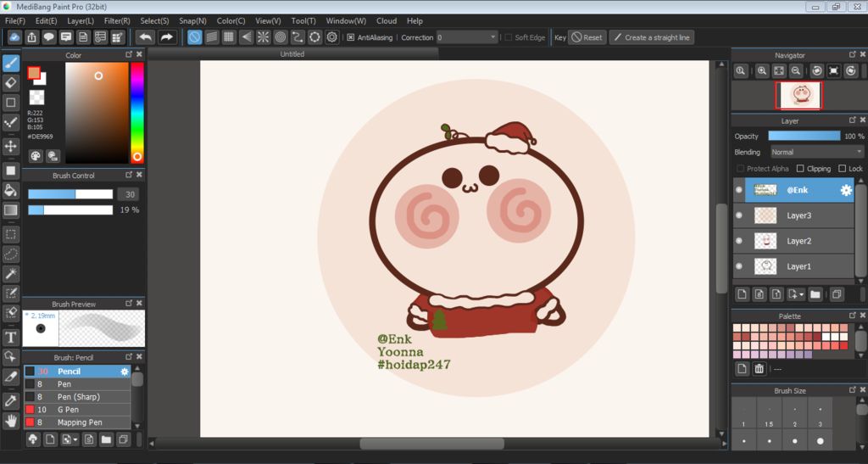868x464 pixels.
Task: Enable the parallel lines snap
Action: (x=211, y=37)
